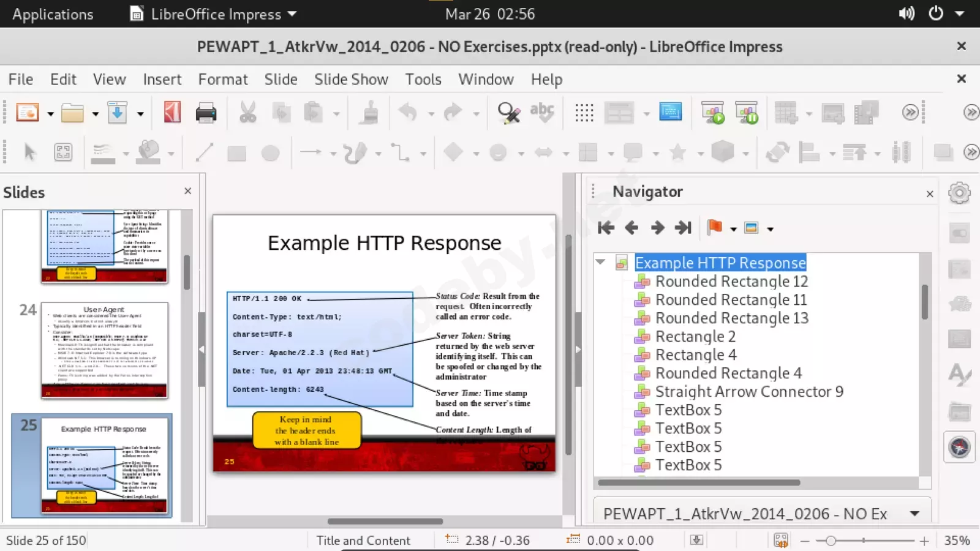Screen dimensions: 980x551
Task: Open the Navigator Drag Mode dropdown
Action: pyautogui.click(x=733, y=229)
